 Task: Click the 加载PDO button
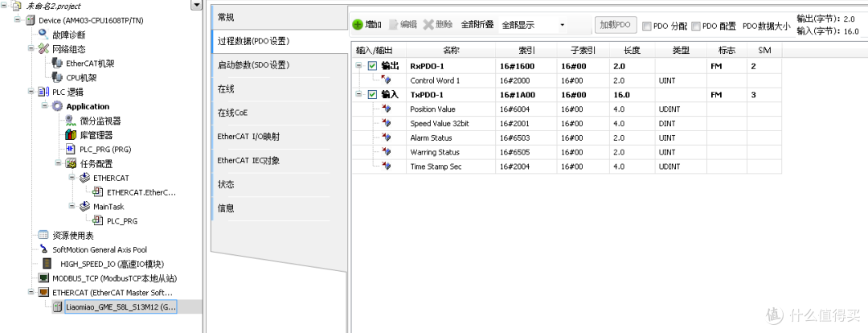pyautogui.click(x=616, y=25)
